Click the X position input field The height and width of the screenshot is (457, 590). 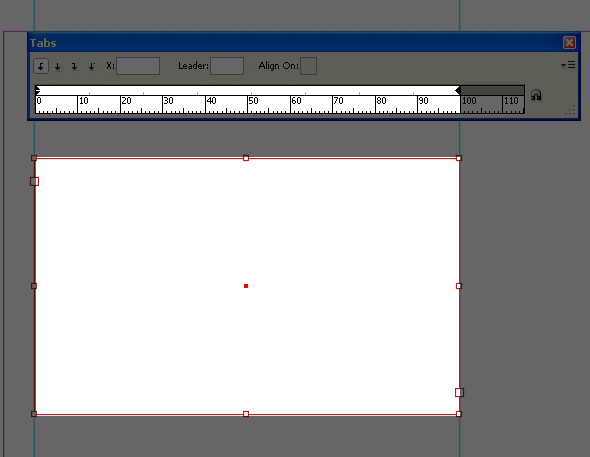[138, 66]
